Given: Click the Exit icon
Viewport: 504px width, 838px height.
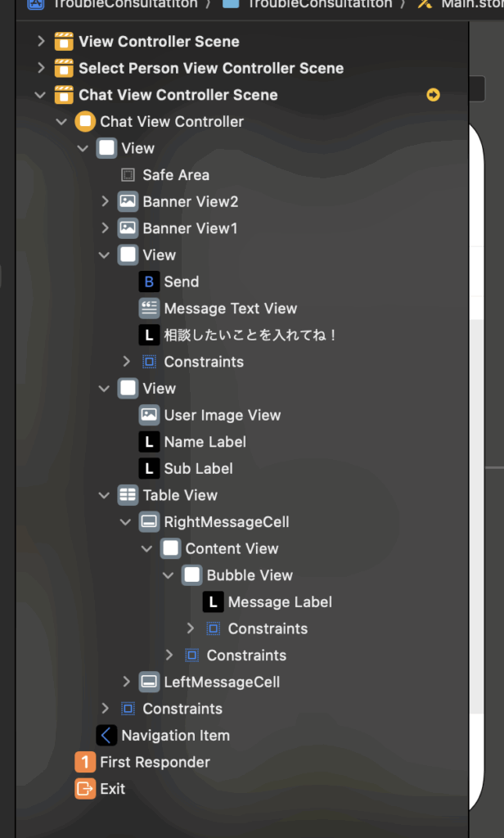Looking at the screenshot, I should tap(85, 789).
